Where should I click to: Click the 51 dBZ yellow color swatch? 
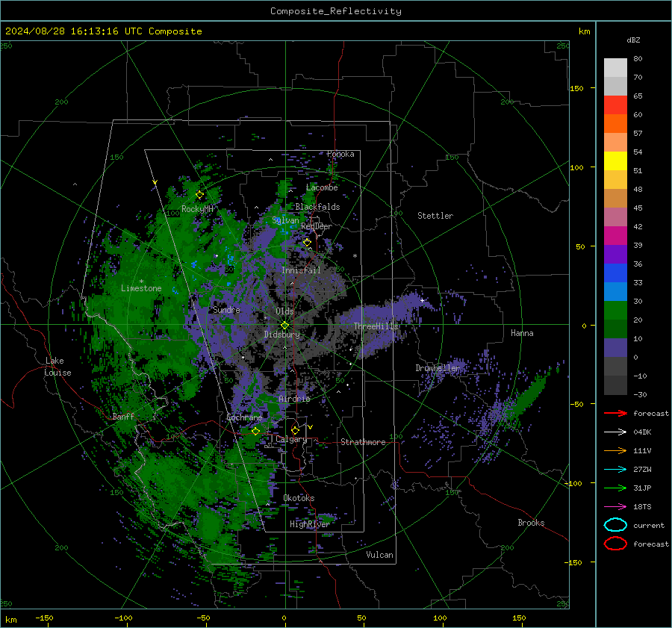[x=615, y=161]
